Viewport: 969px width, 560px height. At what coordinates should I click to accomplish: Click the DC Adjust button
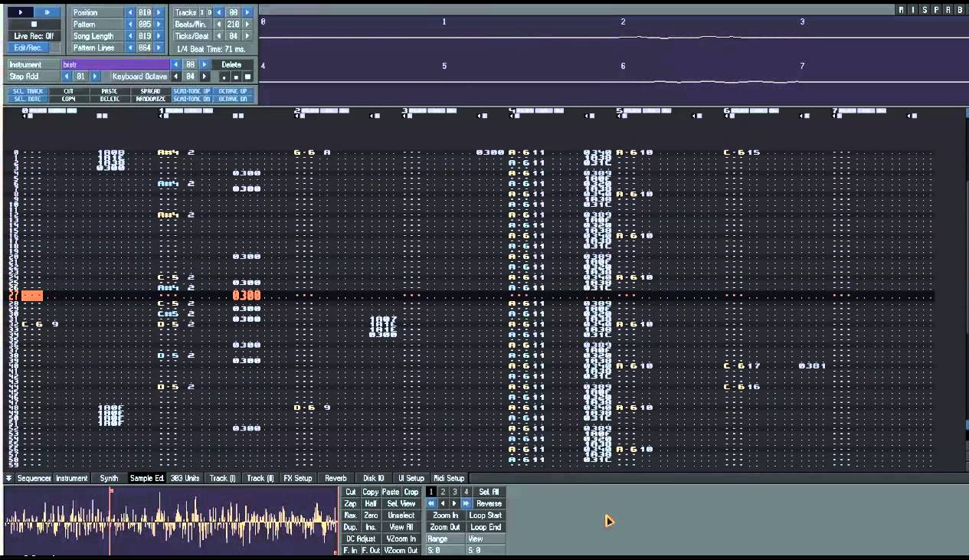[361, 539]
